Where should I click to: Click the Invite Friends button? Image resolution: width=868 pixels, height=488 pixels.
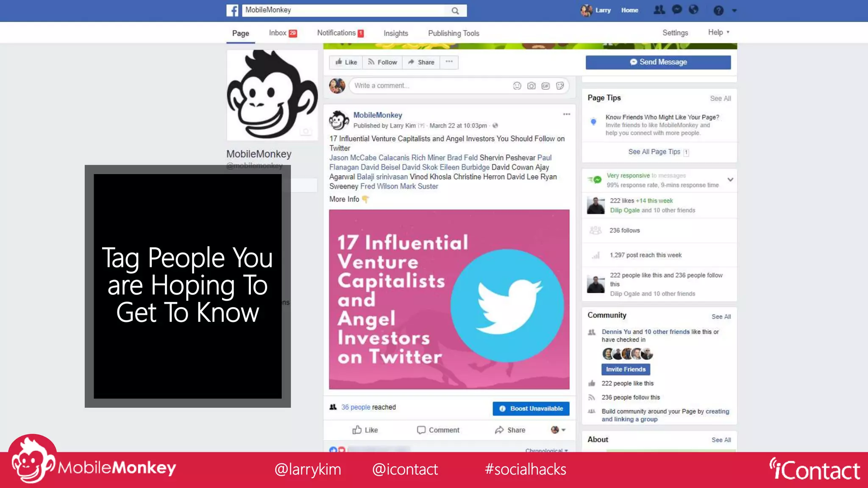pyautogui.click(x=626, y=369)
